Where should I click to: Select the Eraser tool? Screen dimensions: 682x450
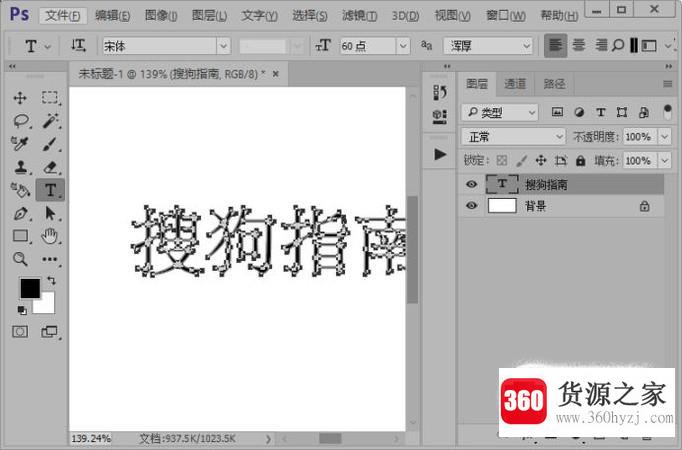coord(50,167)
